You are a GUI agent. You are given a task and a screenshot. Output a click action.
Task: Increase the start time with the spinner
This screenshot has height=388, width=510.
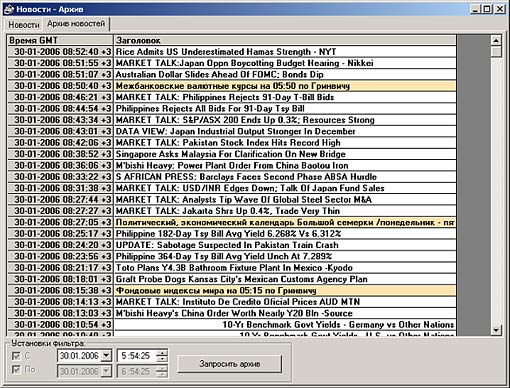pos(162,352)
